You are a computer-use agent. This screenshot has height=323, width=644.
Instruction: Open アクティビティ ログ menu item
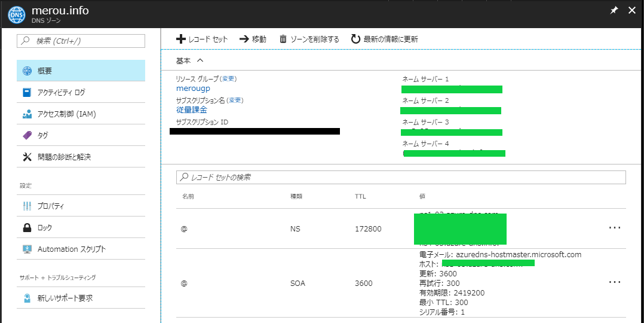[x=81, y=92]
